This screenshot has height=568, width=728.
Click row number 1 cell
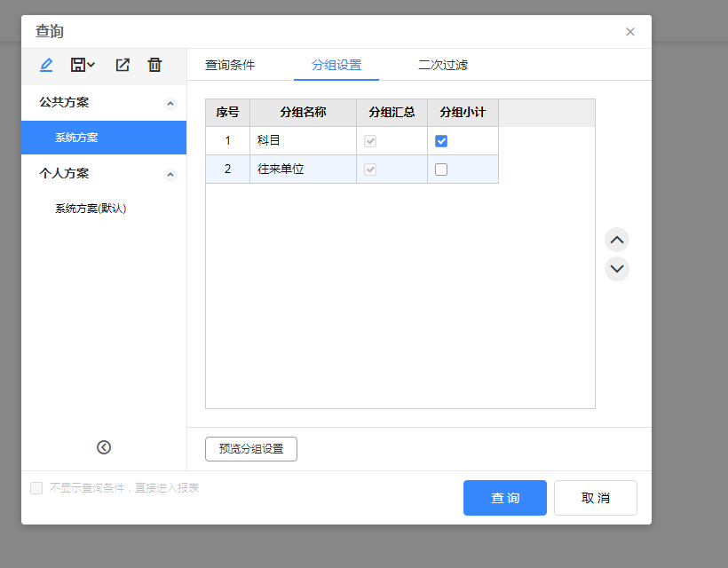(x=227, y=140)
